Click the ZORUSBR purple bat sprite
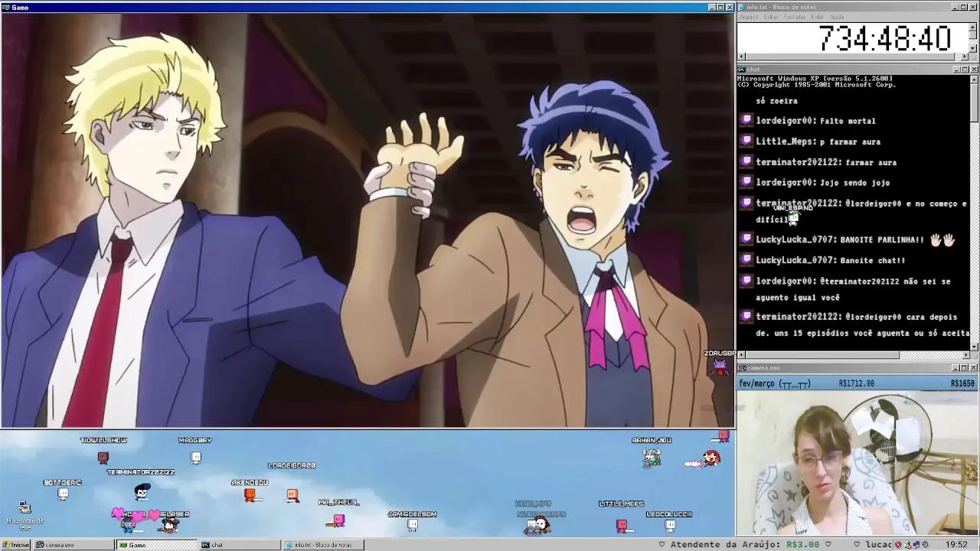980x551 pixels. click(x=720, y=367)
